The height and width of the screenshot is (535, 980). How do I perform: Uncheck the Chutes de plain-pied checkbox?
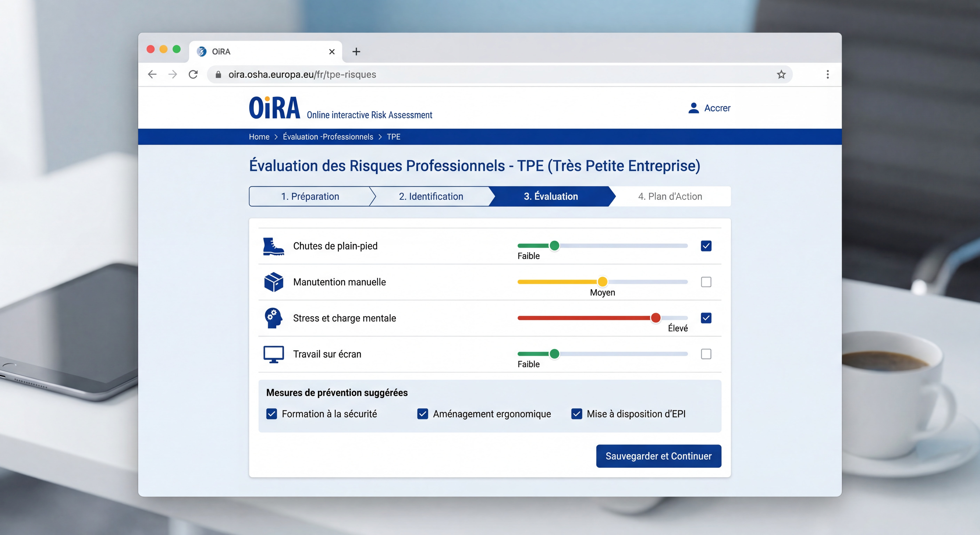pyautogui.click(x=706, y=246)
